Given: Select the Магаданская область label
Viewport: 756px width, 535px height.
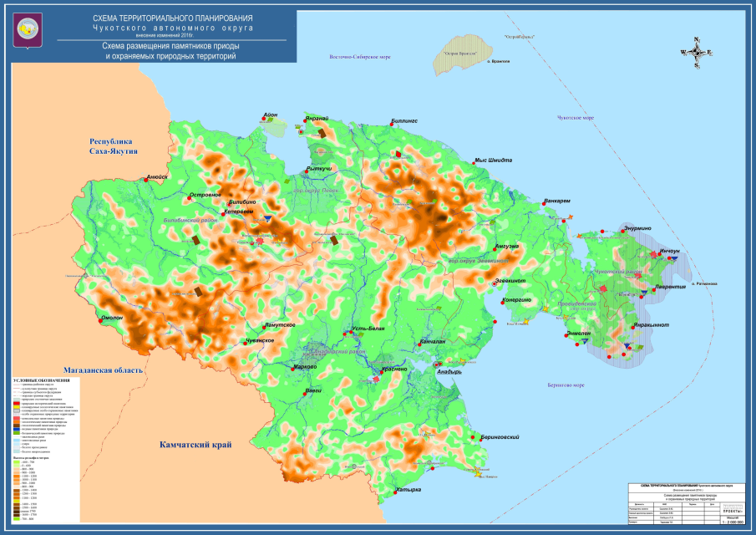Looking at the screenshot, I should tap(104, 369).
